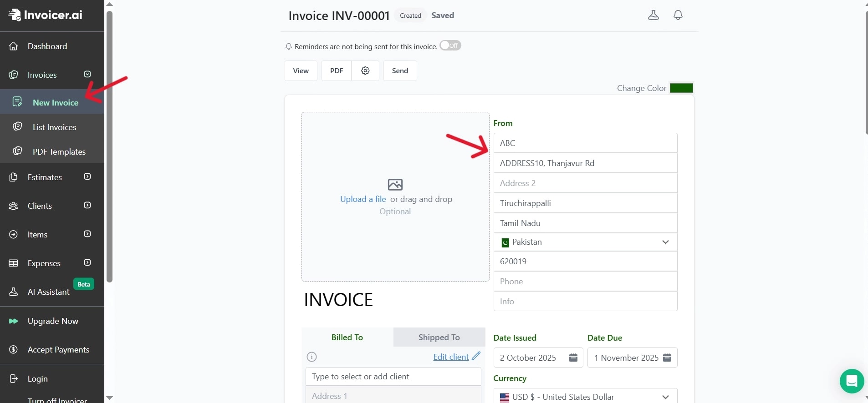Screen dimensions: 868x403
Task: Click the Upgrade Now arrows icon
Action: (14, 321)
